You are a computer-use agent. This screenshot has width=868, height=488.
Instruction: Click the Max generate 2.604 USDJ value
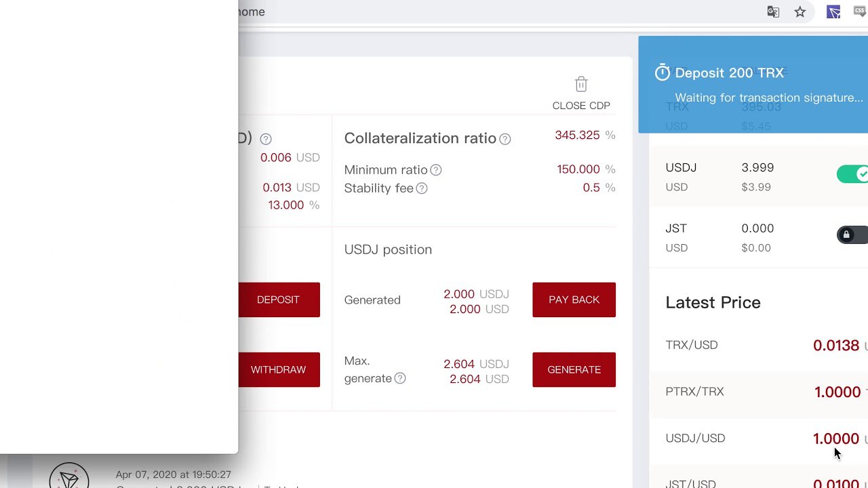[x=459, y=364]
